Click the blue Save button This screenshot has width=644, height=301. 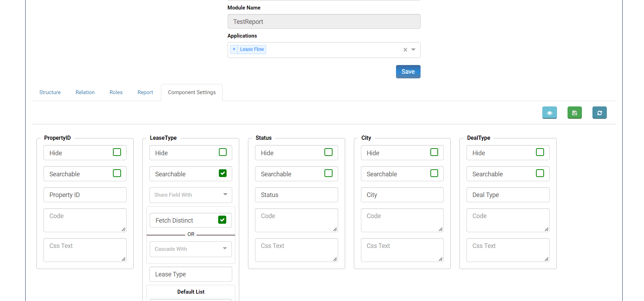(x=408, y=72)
